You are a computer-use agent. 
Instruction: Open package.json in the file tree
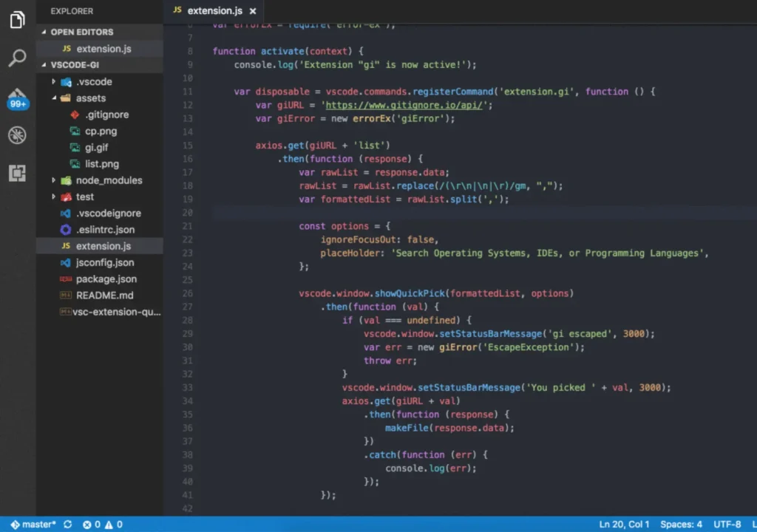tap(106, 279)
